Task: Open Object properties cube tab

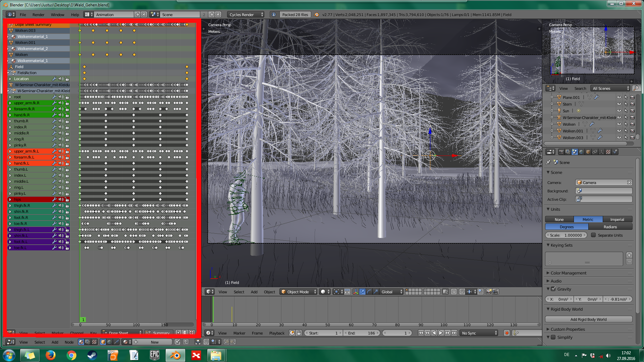Action: coord(588,152)
